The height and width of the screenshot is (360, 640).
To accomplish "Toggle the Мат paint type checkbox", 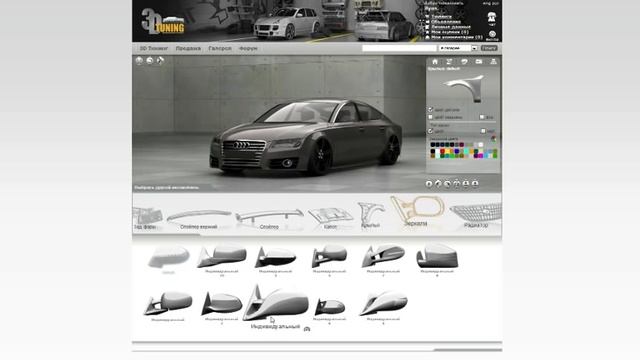I will (483, 131).
